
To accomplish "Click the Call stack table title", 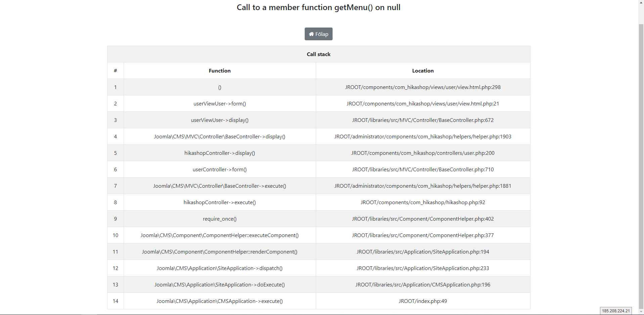I will (318, 54).
